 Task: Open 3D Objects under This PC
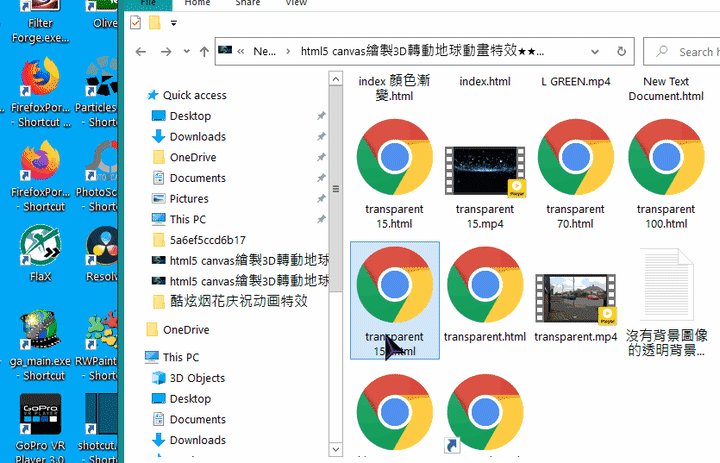[x=197, y=378]
